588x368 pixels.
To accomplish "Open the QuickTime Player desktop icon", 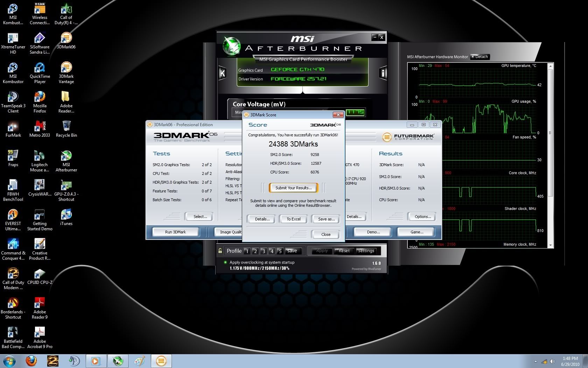I will point(40,73).
